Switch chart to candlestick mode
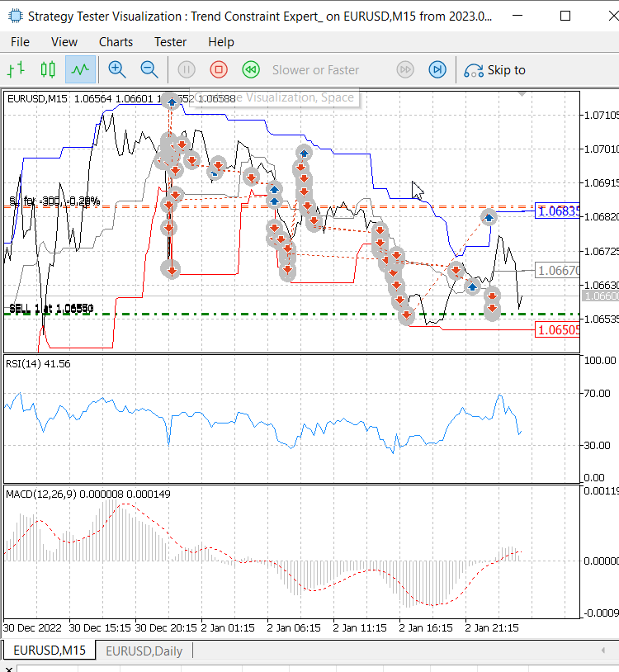 pyautogui.click(x=48, y=69)
